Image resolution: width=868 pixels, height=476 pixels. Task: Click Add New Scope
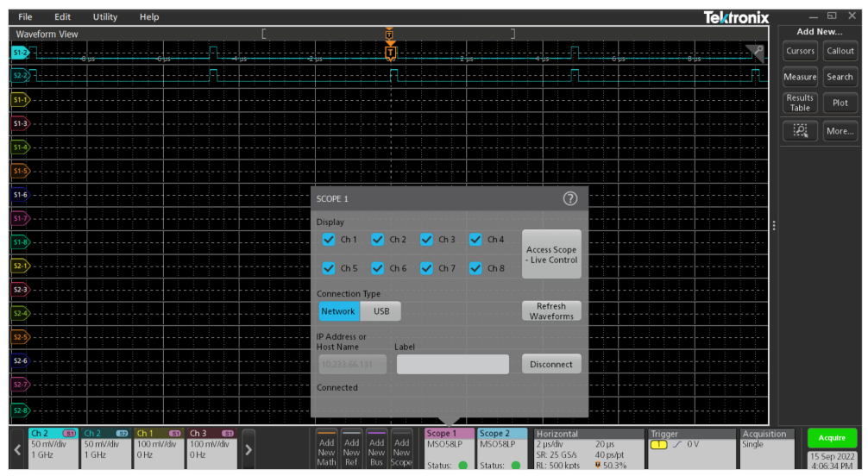point(402,449)
